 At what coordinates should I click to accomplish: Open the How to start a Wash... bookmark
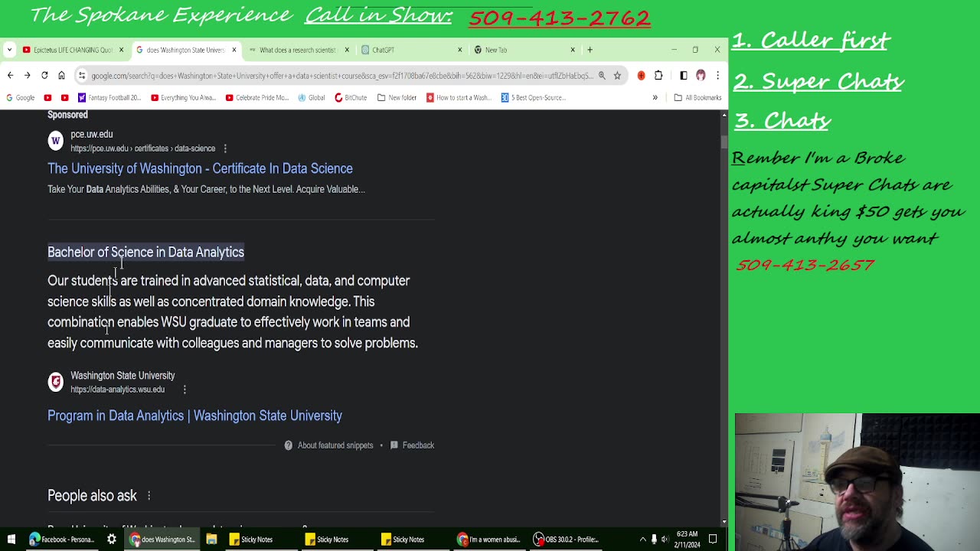click(459, 97)
